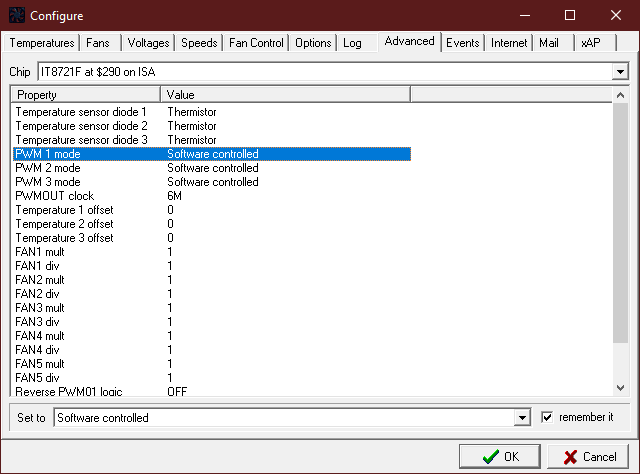Switch to the Temperatures tab
Viewport: 640px width, 474px height.
42,43
